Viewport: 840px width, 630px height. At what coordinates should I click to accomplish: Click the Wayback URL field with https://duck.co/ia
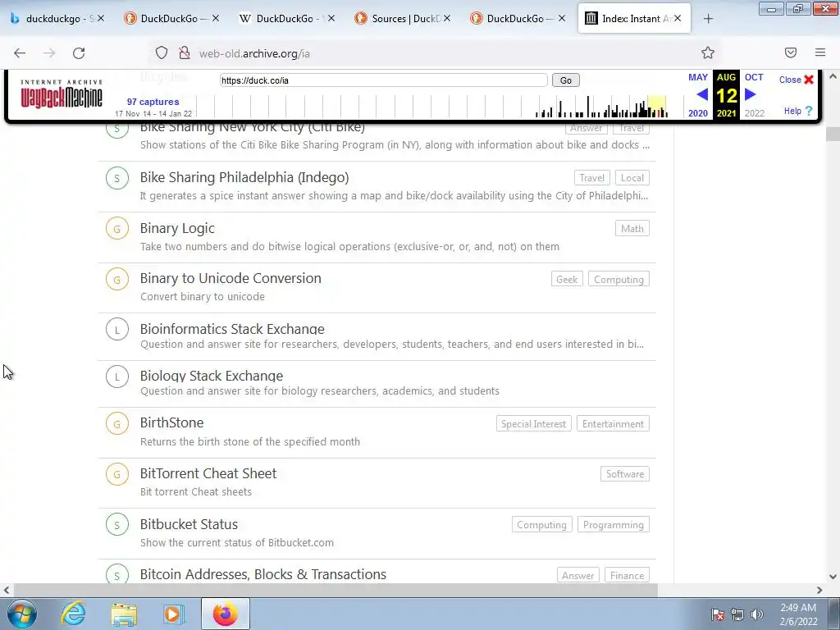[384, 80]
